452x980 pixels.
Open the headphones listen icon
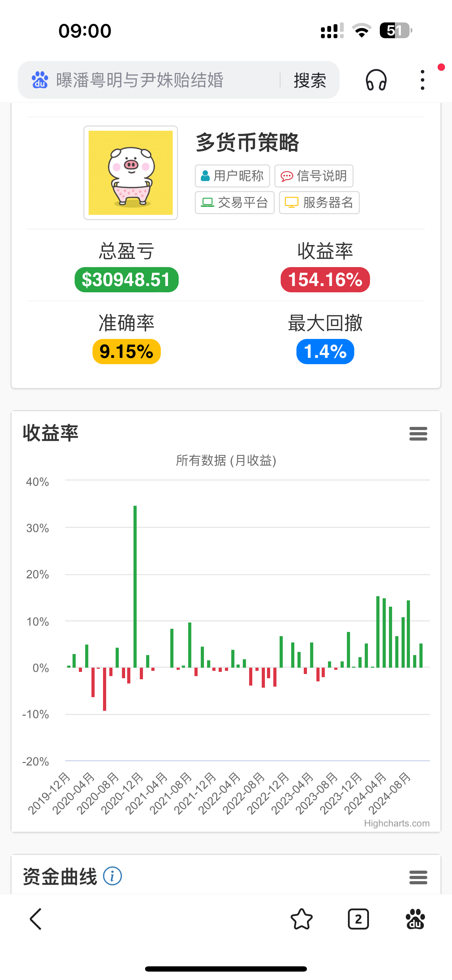(x=376, y=80)
